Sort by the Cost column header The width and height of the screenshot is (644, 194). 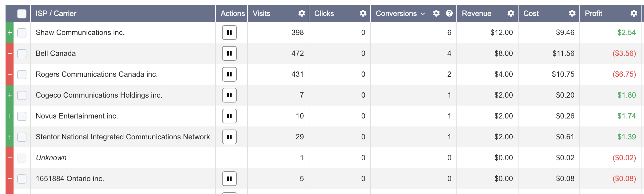pos(531,14)
